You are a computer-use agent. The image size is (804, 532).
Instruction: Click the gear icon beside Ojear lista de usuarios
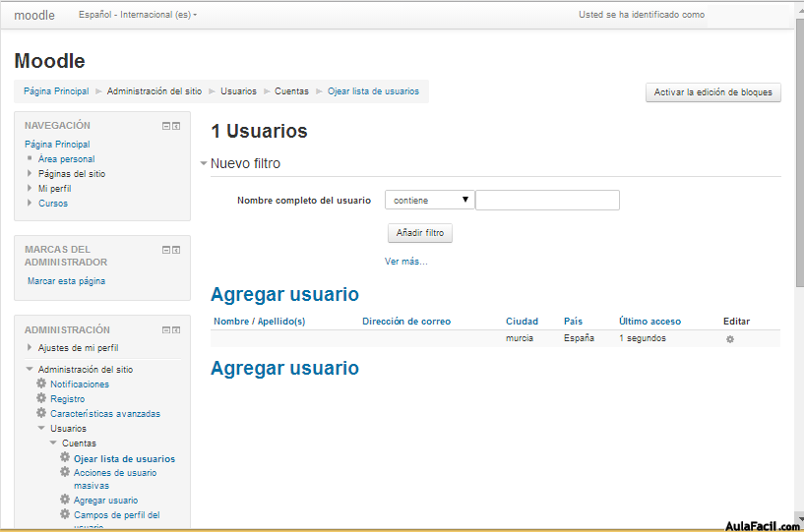click(65, 457)
